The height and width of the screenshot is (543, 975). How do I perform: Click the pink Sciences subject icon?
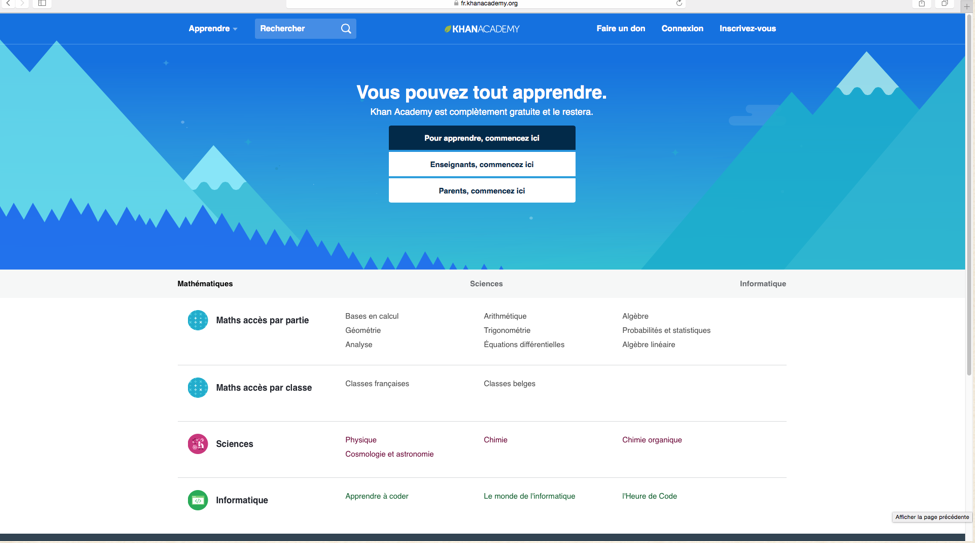198,444
